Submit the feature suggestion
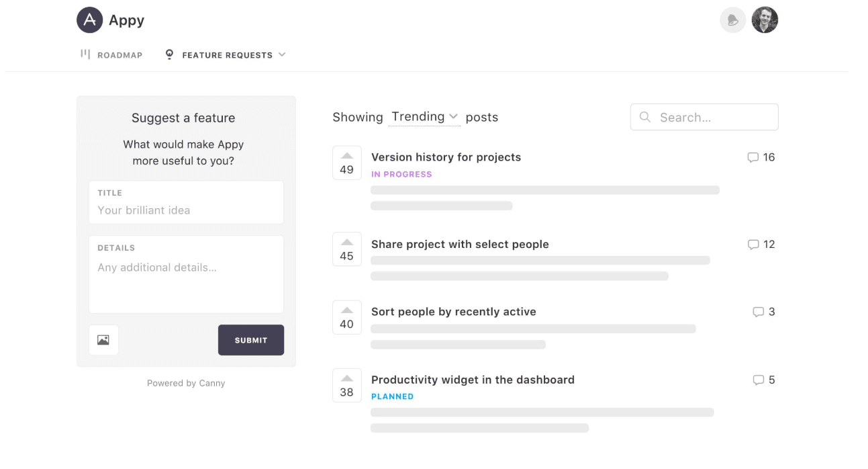Image resolution: width=868 pixels, height=469 pixels. click(x=251, y=340)
